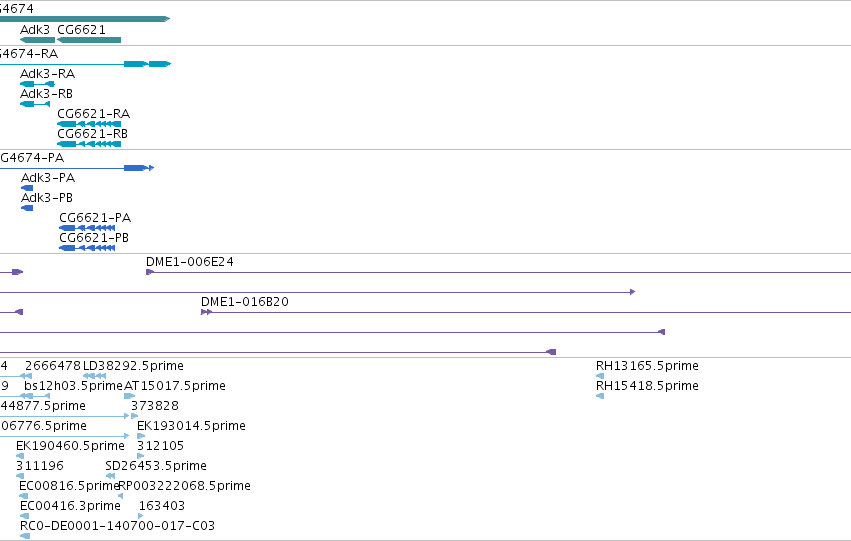Click the Adk3-PA protein label
Viewport: 851px width, 541px height.
point(48,178)
